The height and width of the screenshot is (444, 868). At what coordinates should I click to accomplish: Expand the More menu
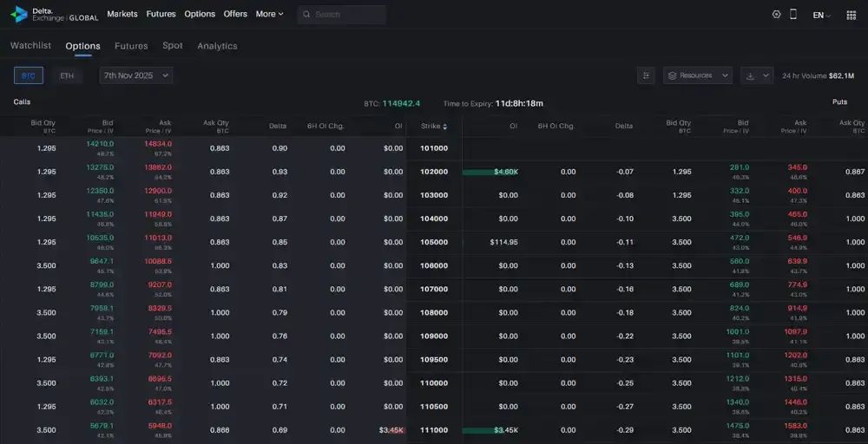(x=269, y=14)
